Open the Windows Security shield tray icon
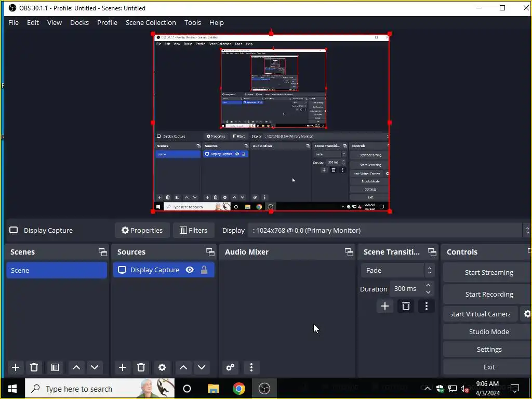The image size is (532, 399). 440,389
